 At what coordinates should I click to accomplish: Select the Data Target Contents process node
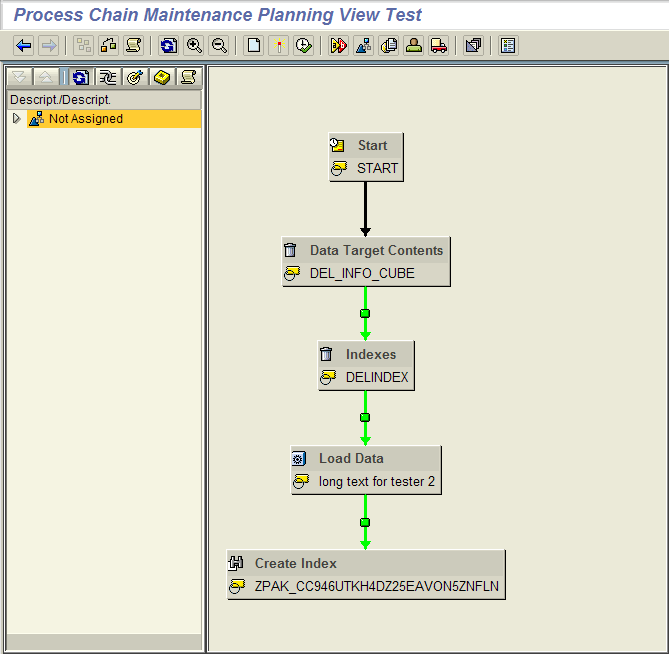pyautogui.click(x=366, y=262)
